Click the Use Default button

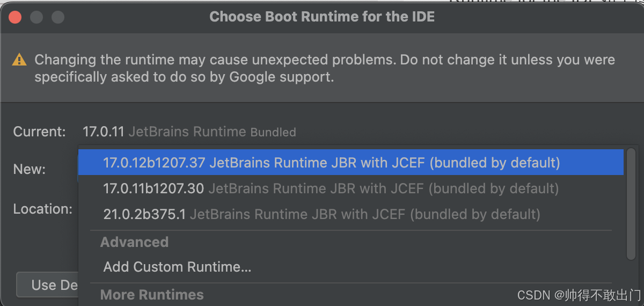[48, 285]
